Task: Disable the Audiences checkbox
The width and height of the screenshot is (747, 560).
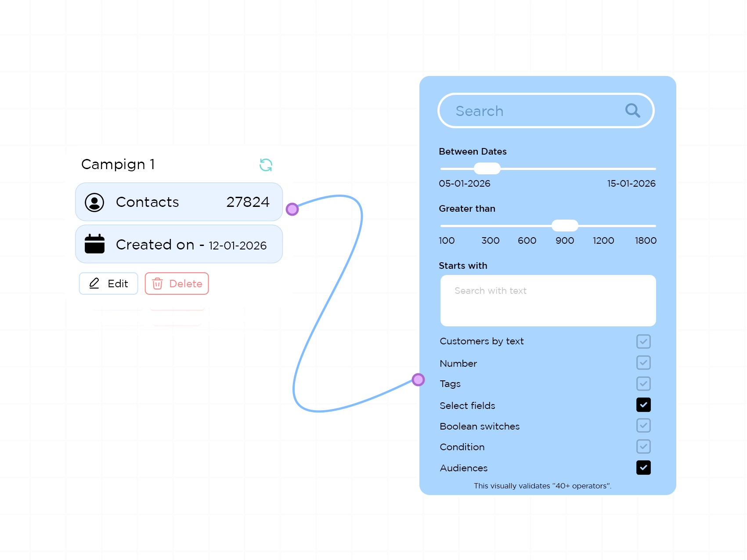Action: (x=643, y=468)
